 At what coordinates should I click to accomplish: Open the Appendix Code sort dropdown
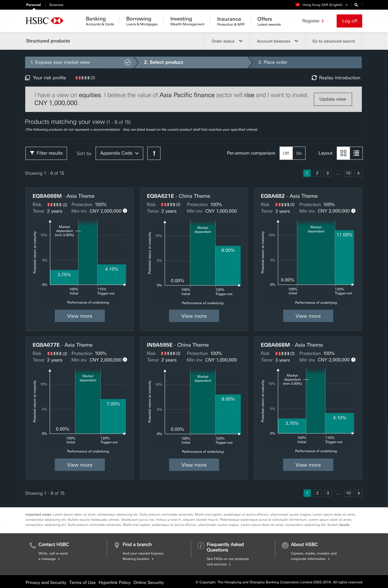pos(119,153)
